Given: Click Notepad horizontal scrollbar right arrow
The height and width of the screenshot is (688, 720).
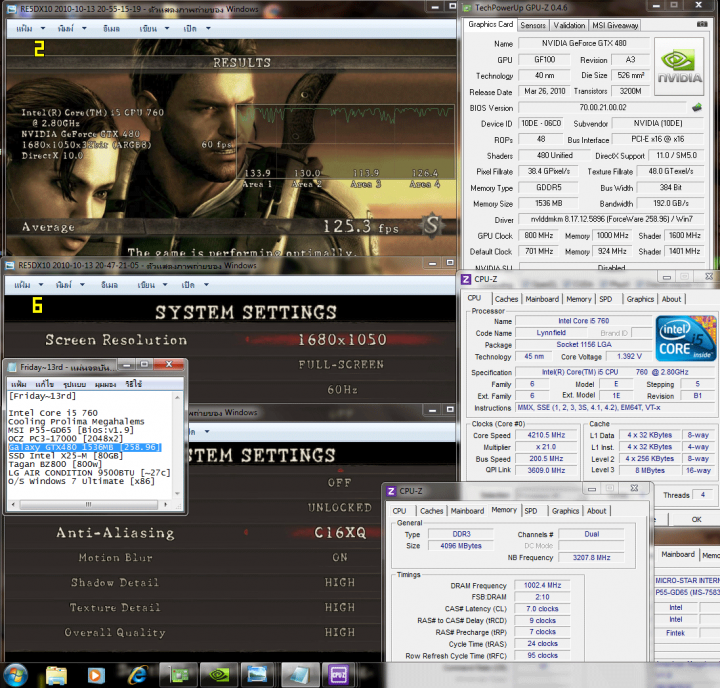Looking at the screenshot, I should (165, 504).
